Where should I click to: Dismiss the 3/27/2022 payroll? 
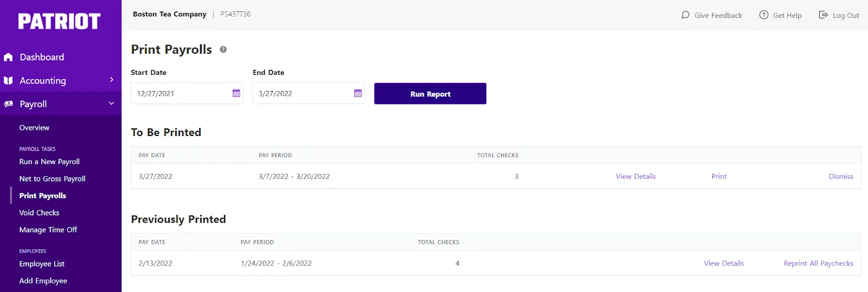point(841,177)
